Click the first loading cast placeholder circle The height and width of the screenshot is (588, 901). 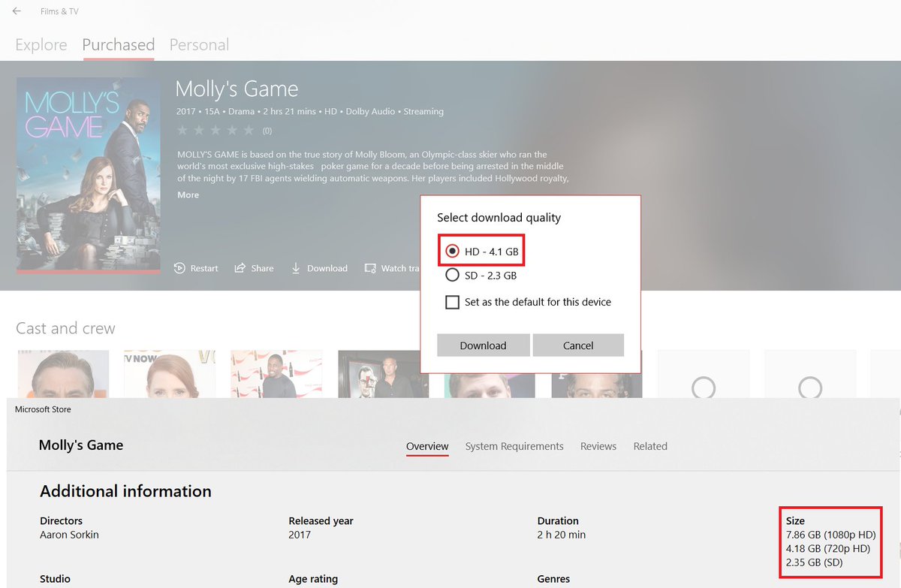(704, 387)
